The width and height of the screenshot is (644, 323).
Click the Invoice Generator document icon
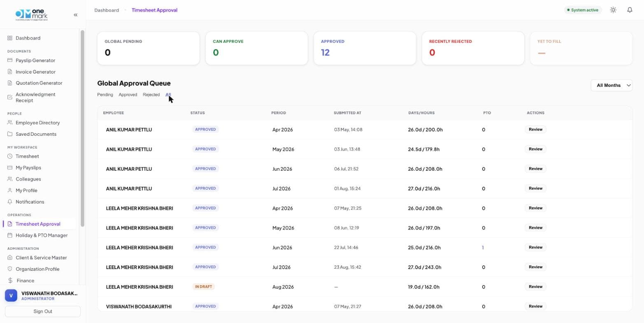10,72
